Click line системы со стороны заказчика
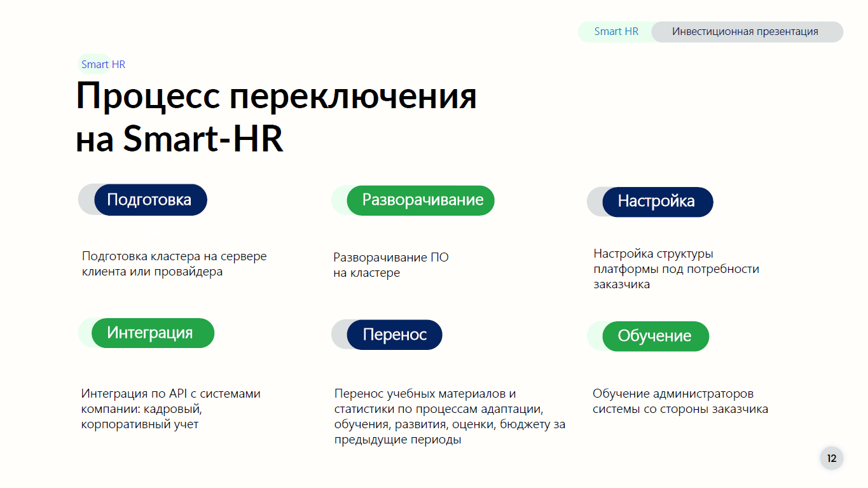 pos(680,408)
